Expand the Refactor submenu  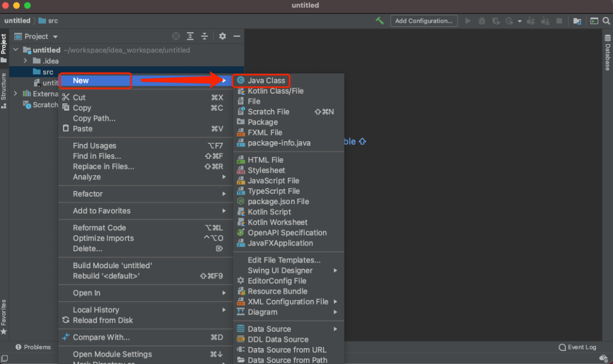point(145,194)
